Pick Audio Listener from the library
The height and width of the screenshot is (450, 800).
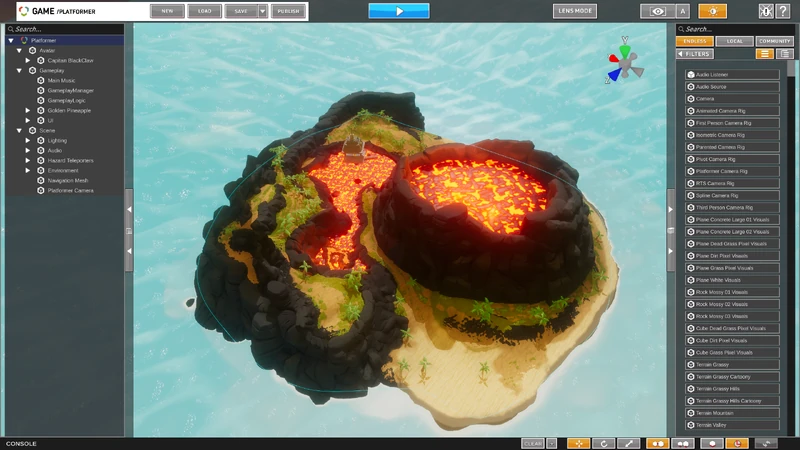(732, 74)
